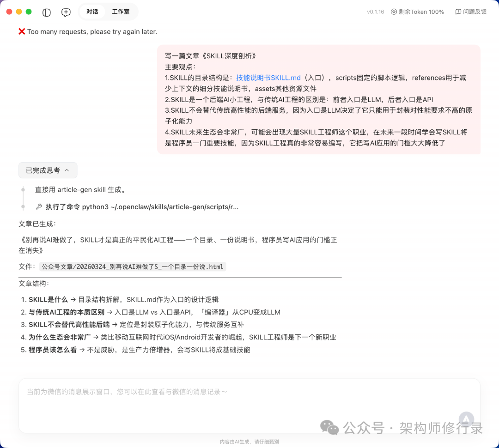Click the generated article title text
The height and width of the screenshot is (448, 499).
click(x=177, y=245)
